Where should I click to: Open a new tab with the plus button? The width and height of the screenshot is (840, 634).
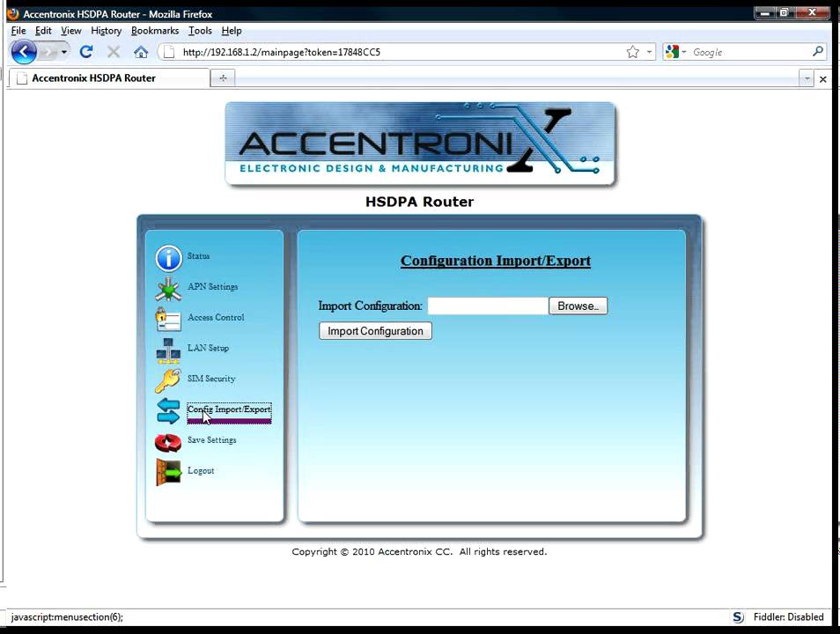[x=223, y=78]
